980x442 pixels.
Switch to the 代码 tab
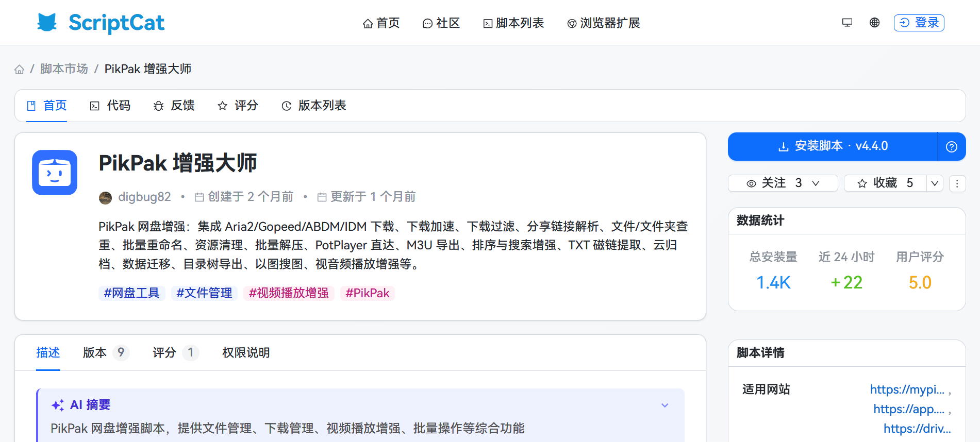coord(110,106)
